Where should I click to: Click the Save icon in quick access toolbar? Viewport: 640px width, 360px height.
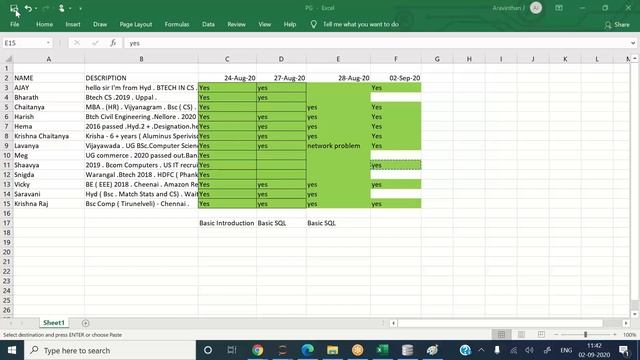point(13,8)
